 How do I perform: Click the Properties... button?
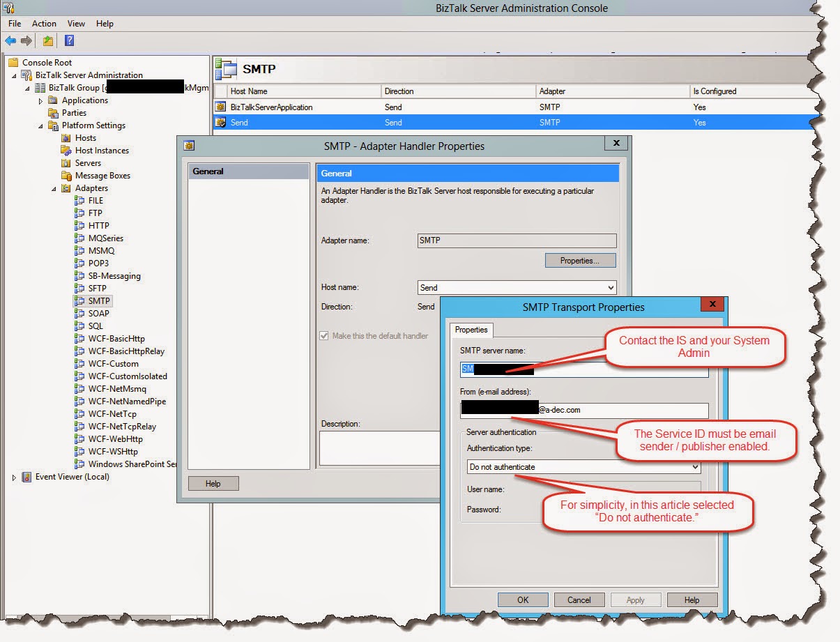tap(581, 261)
